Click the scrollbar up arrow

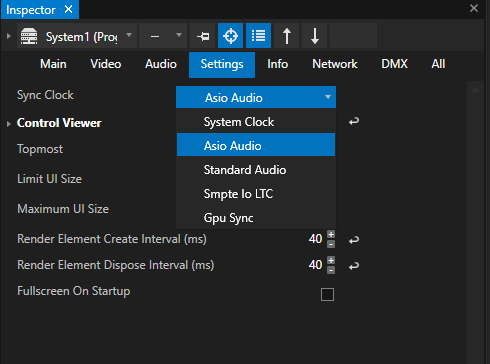475,89
